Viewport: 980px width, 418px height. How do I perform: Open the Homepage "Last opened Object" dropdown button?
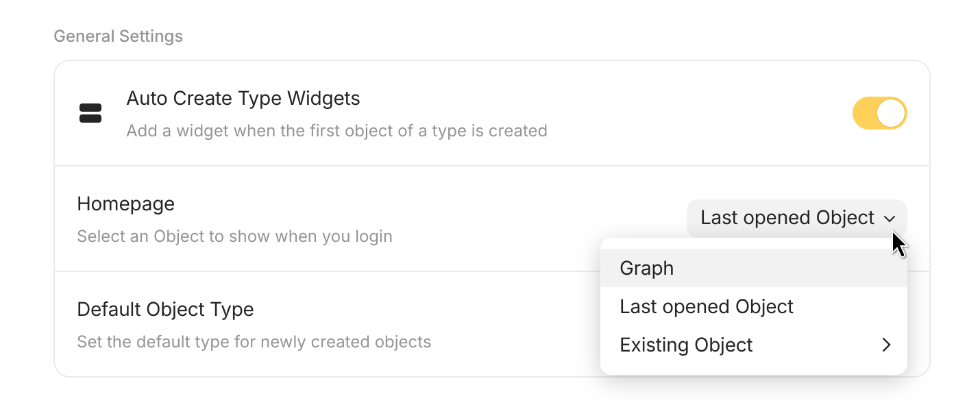click(x=796, y=218)
